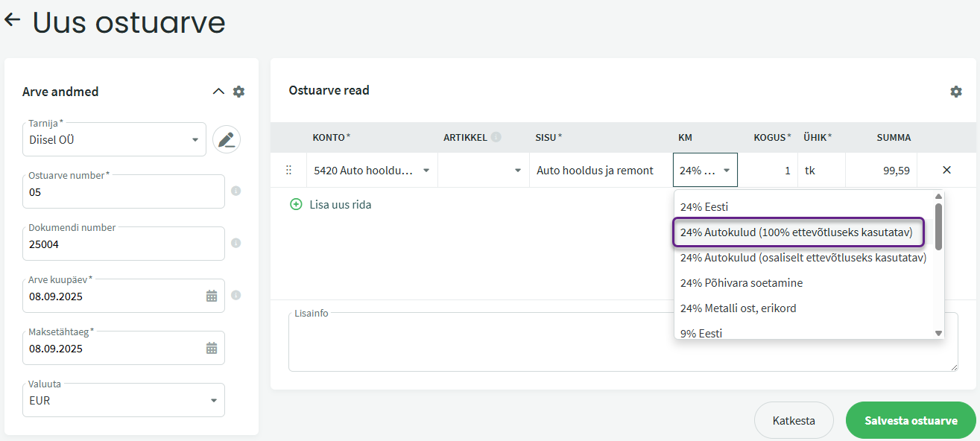980x441 pixels.
Task: Click the info icon next to ARTIKKEL
Action: tap(496, 138)
